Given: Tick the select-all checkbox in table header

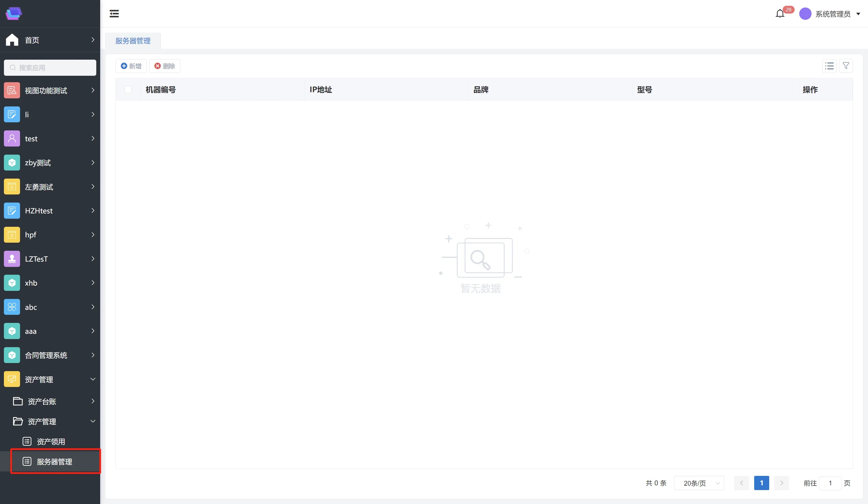Looking at the screenshot, I should pyautogui.click(x=128, y=90).
